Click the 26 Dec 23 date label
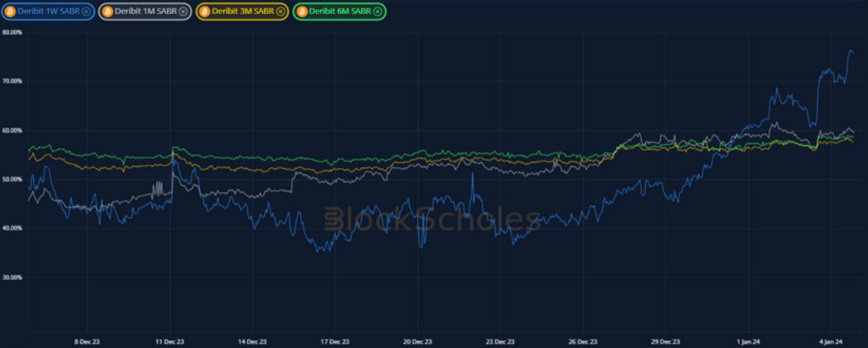Screen dimensions: 868x348 [x=582, y=342]
